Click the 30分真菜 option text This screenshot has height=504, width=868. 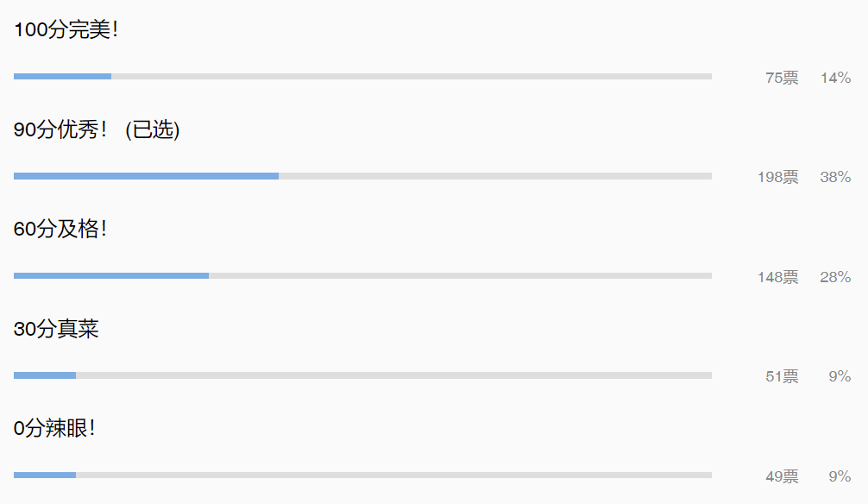pos(56,329)
